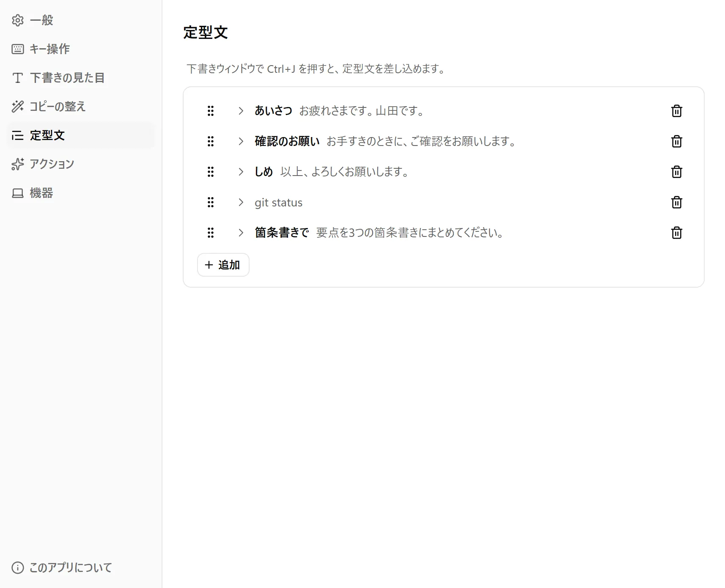725x588 pixels.
Task: Click trash icon on 箇条書きで row
Action: [676, 233]
